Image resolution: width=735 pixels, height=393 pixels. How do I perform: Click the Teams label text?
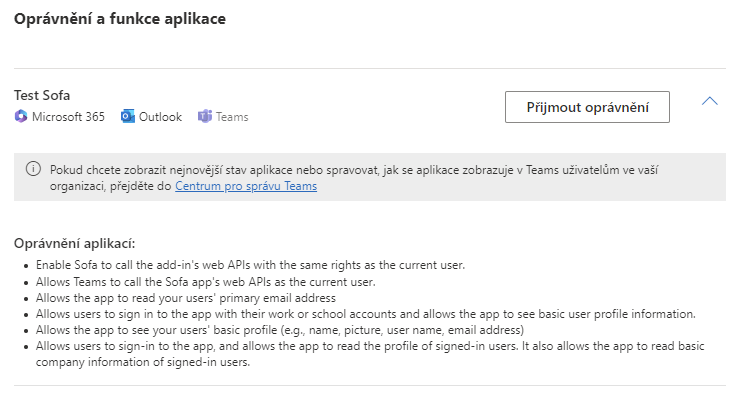(x=232, y=117)
